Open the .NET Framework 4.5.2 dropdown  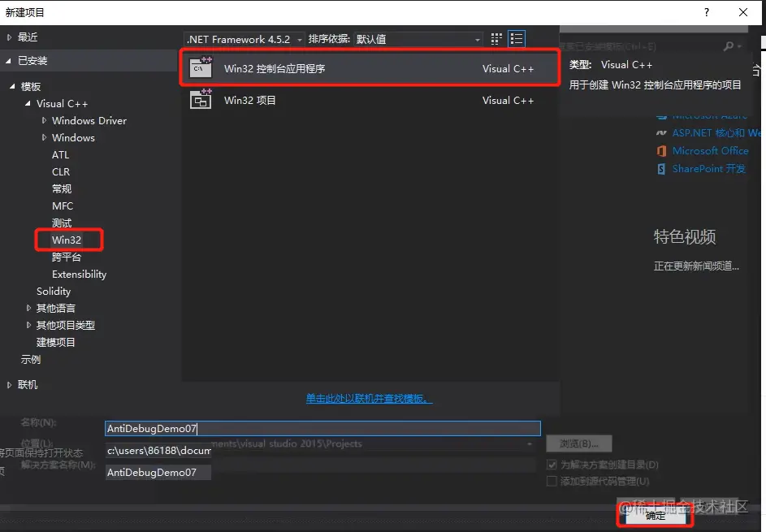[245, 39]
